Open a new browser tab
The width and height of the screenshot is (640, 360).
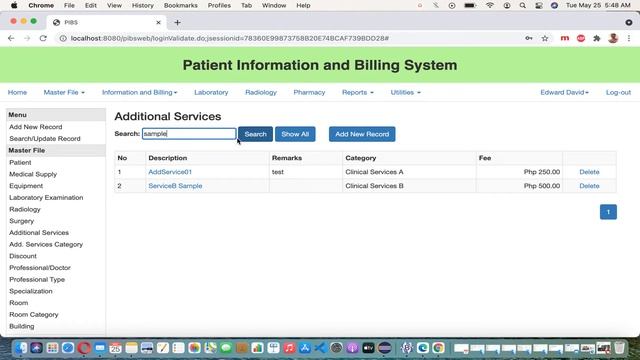point(177,22)
